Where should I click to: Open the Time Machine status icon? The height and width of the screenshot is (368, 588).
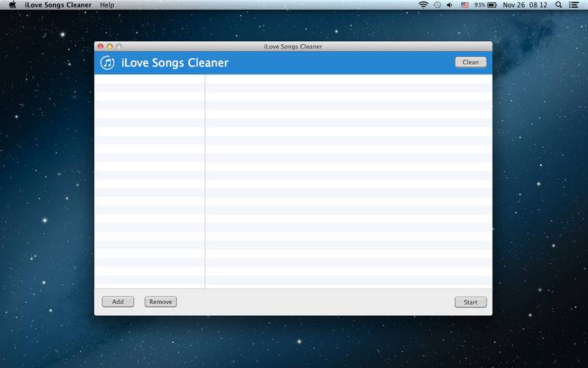coord(437,5)
